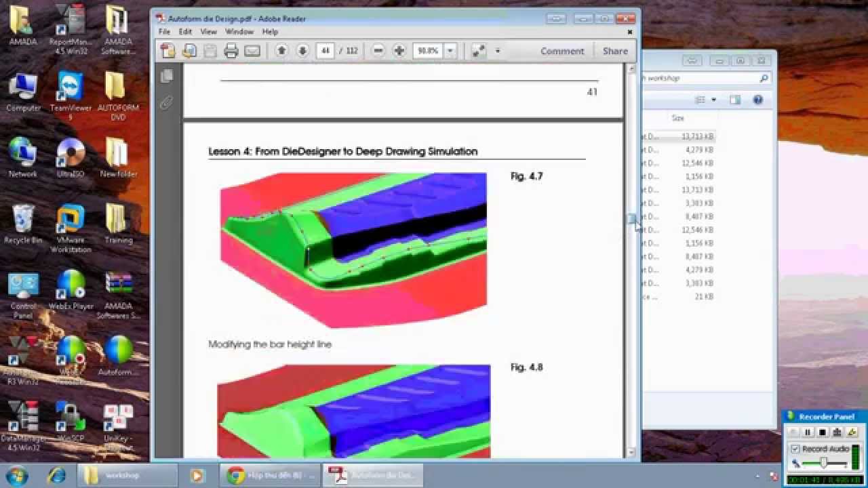Open the zoom percentage dropdown arrow

[x=450, y=51]
